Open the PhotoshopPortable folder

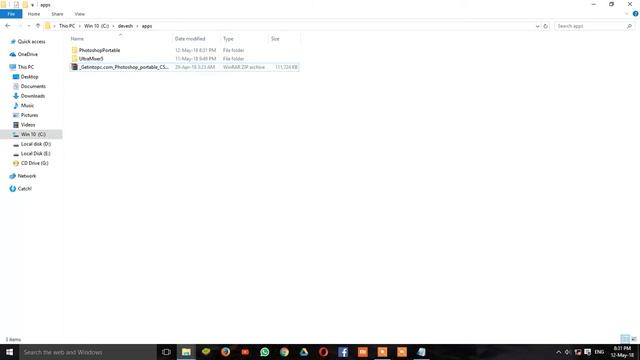(99, 50)
